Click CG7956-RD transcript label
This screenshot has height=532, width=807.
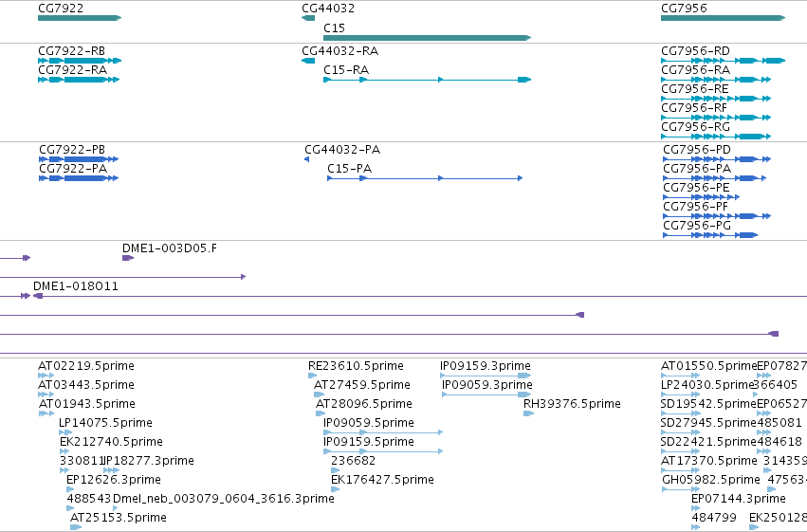[695, 51]
